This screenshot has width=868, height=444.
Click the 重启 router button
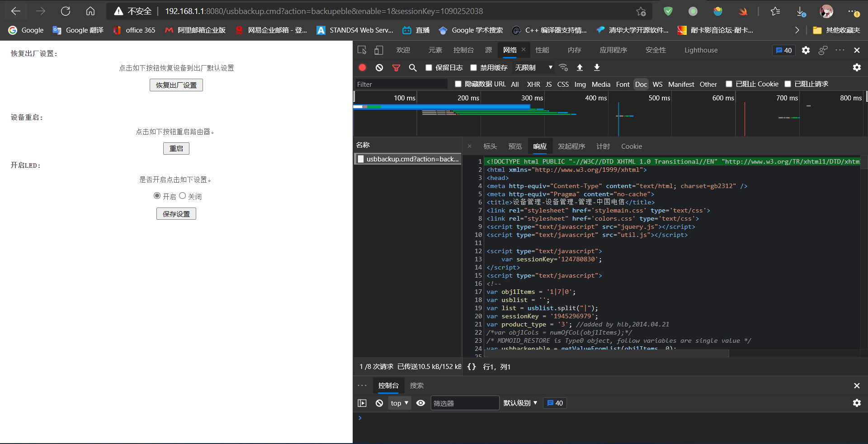click(x=176, y=148)
